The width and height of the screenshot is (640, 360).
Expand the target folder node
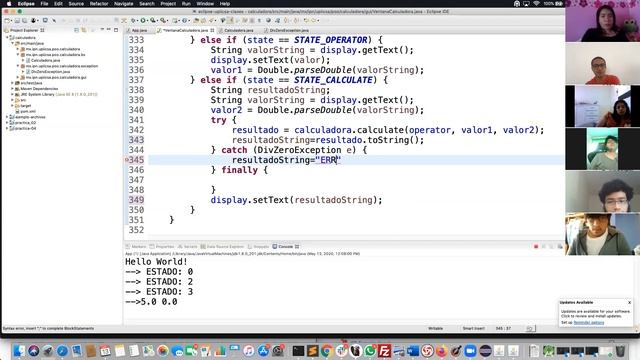coord(12,106)
